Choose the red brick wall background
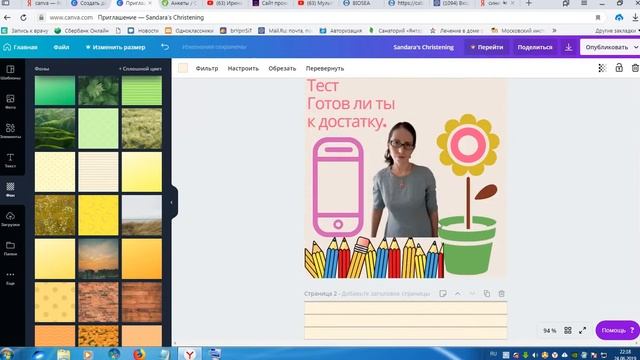 (x=98, y=302)
